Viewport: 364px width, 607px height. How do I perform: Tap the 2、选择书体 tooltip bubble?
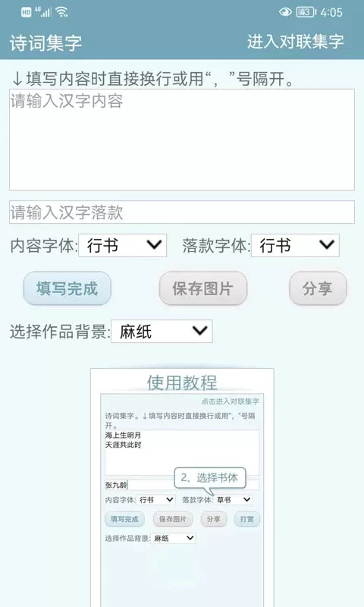tap(210, 478)
